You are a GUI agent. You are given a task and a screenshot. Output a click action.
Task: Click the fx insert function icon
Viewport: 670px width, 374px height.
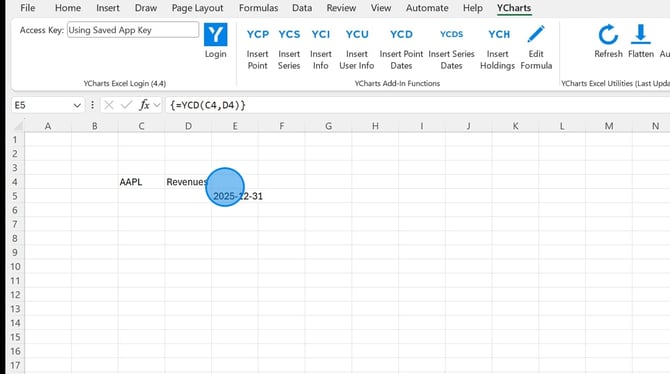144,105
